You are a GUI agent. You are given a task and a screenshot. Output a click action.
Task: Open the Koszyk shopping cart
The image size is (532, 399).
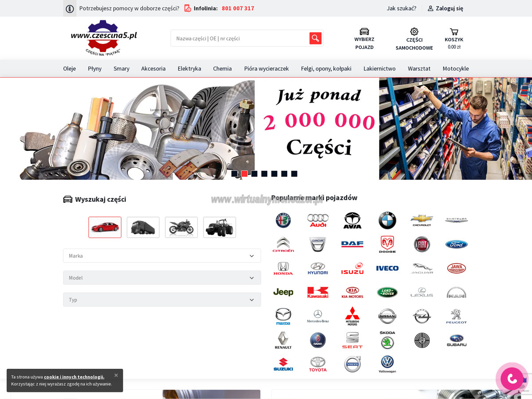(454, 32)
